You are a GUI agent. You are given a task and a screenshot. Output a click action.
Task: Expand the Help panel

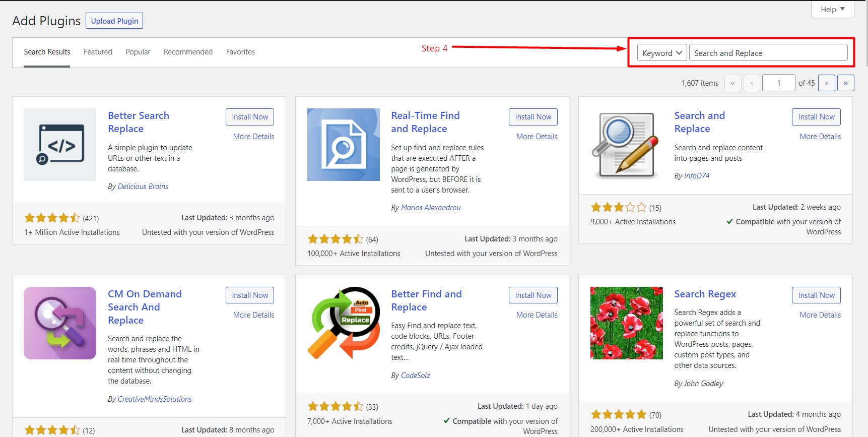pos(833,9)
